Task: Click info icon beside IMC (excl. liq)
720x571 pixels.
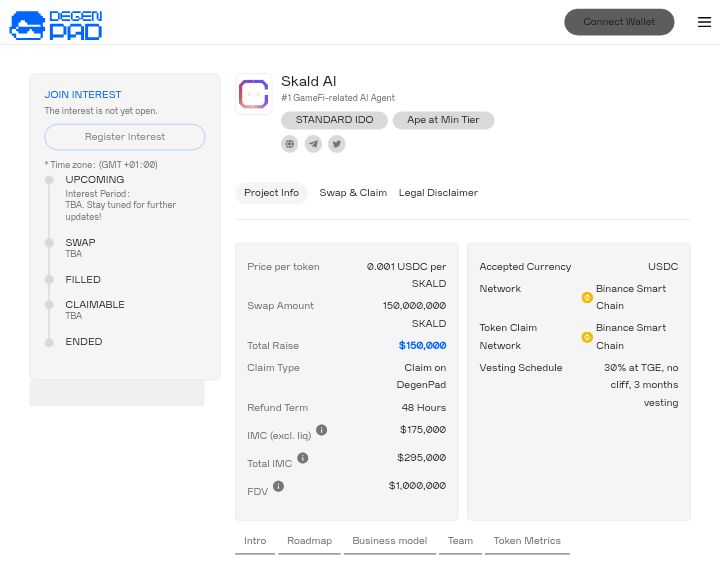Action: [321, 430]
